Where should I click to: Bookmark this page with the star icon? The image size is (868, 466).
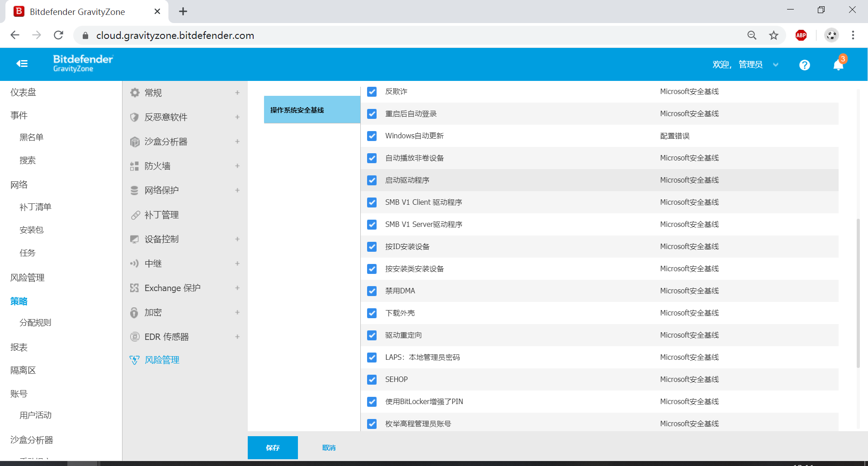point(774,35)
